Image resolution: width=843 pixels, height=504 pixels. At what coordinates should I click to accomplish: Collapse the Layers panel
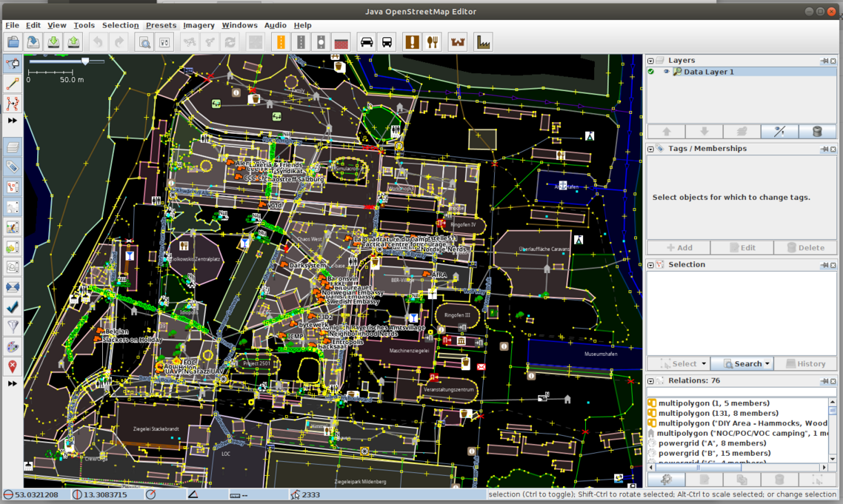coord(651,61)
